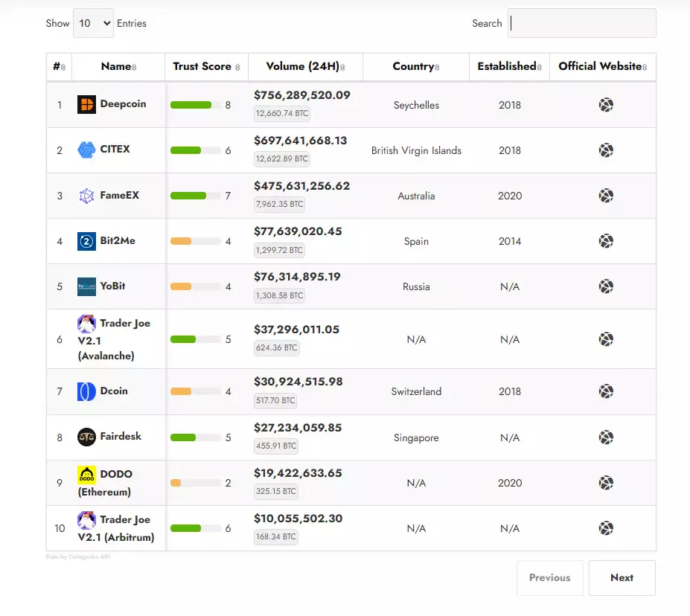This screenshot has height=616, width=690.
Task: Click the Fairdesk scales logo
Action: click(x=86, y=437)
